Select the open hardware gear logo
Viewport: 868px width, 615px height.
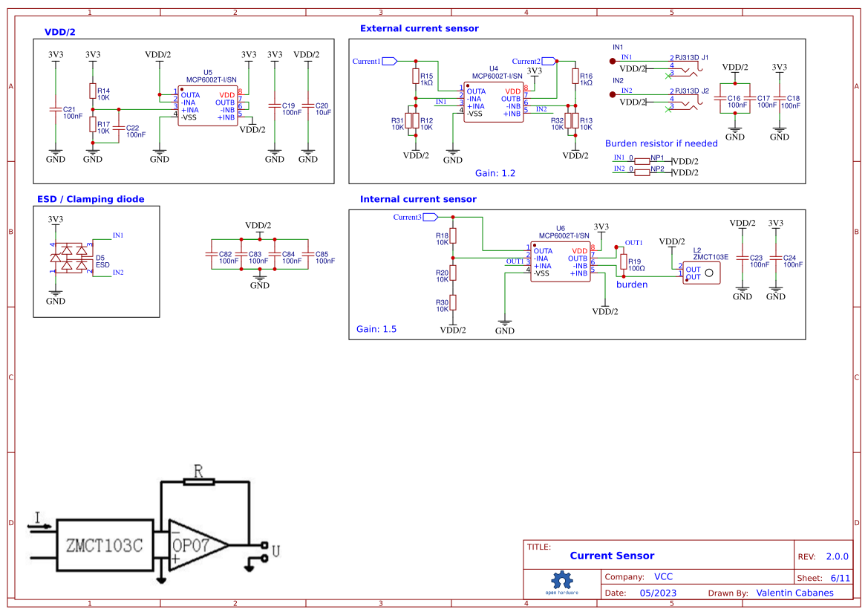coord(562,582)
